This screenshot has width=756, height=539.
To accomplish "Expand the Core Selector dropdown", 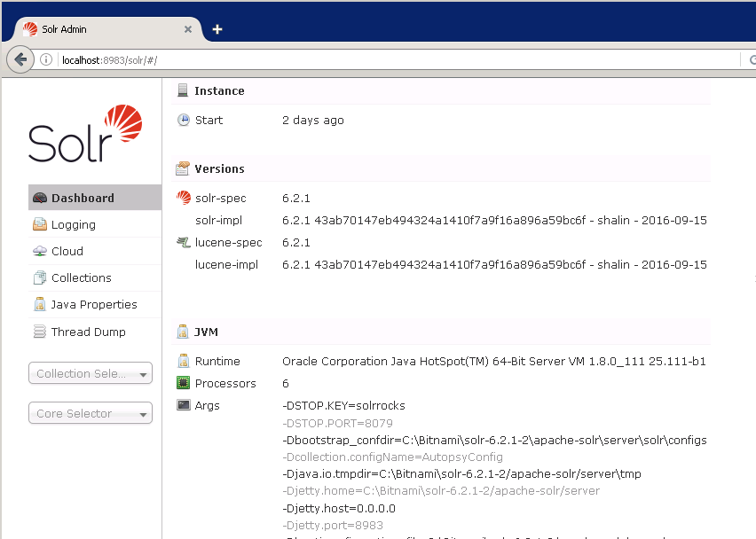I will 91,413.
